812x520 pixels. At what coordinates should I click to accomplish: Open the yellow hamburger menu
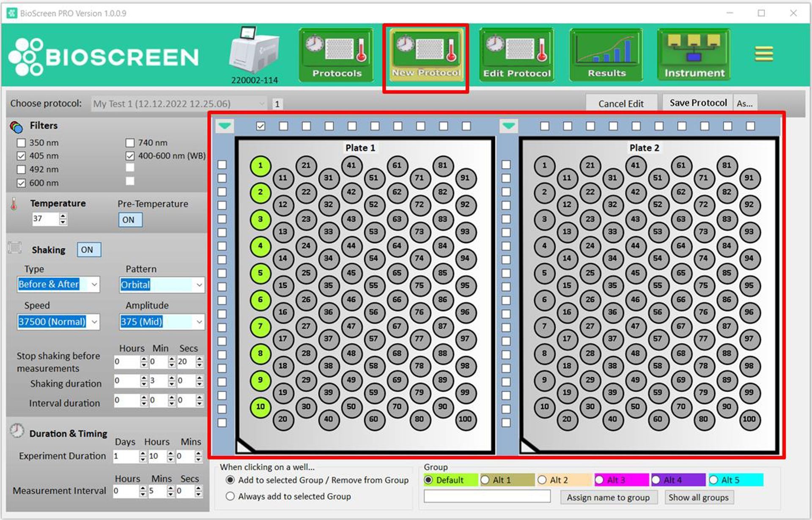[x=764, y=54]
